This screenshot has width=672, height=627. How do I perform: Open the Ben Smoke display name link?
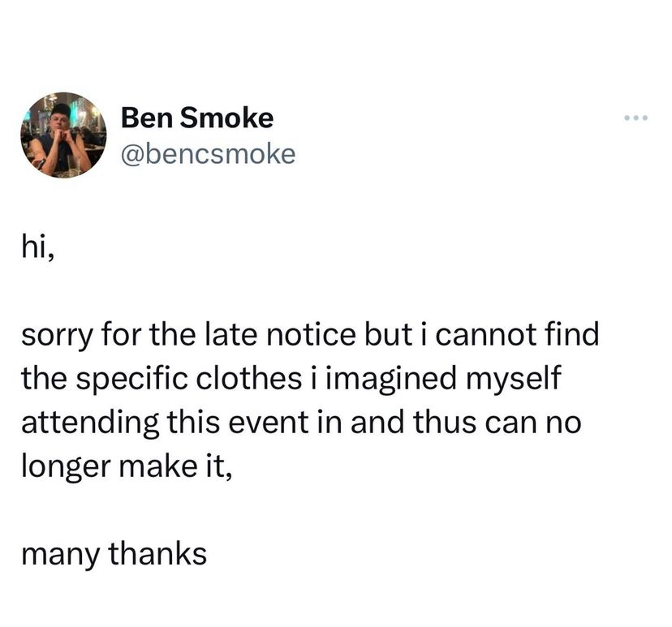point(197,118)
